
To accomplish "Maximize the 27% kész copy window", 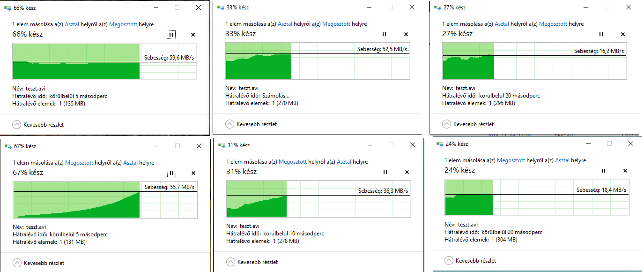I will click(x=607, y=8).
